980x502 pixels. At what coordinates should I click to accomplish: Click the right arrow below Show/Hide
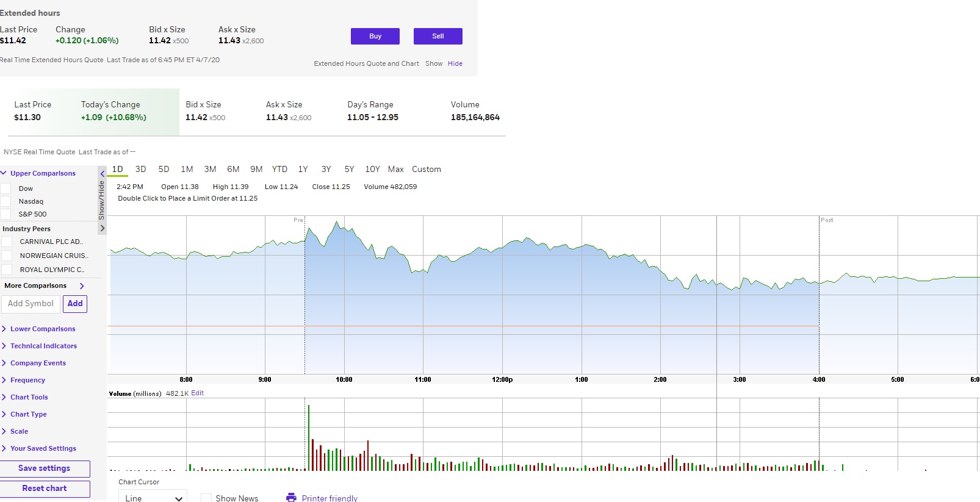pyautogui.click(x=103, y=228)
